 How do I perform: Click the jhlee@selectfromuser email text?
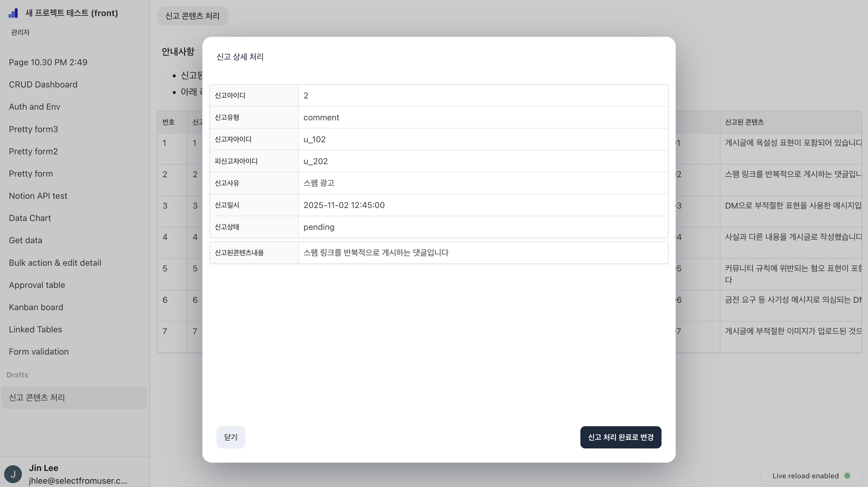pos(77,480)
